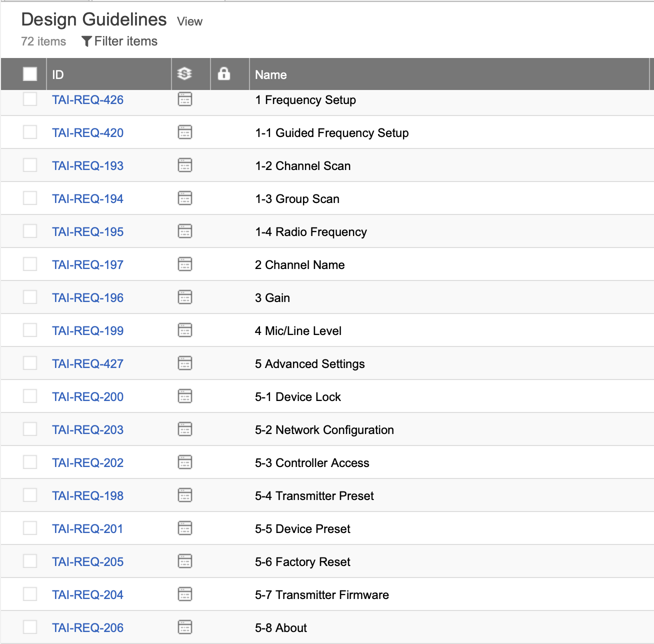The height and width of the screenshot is (644, 654).
Task: Toggle the select-all checkbox in header
Action: click(30, 74)
